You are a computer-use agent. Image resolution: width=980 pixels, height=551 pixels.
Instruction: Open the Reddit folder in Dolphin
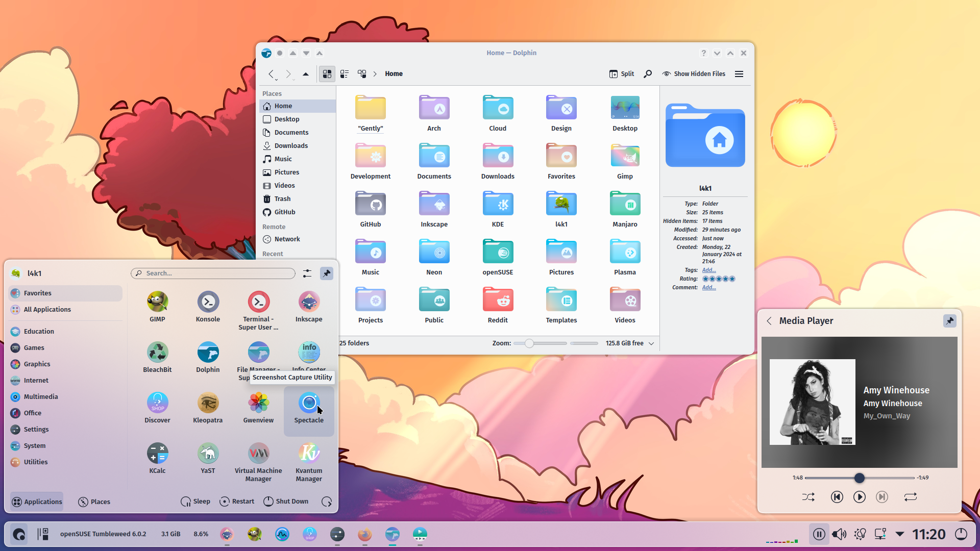click(498, 305)
